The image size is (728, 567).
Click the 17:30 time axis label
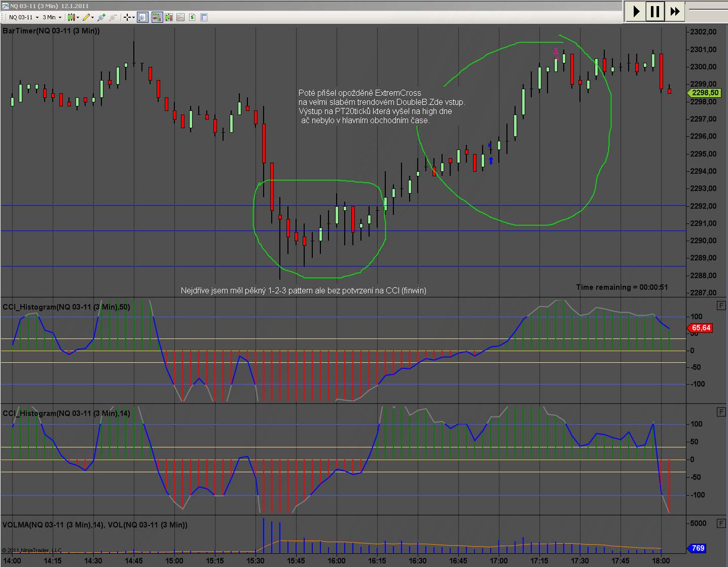tap(580, 561)
